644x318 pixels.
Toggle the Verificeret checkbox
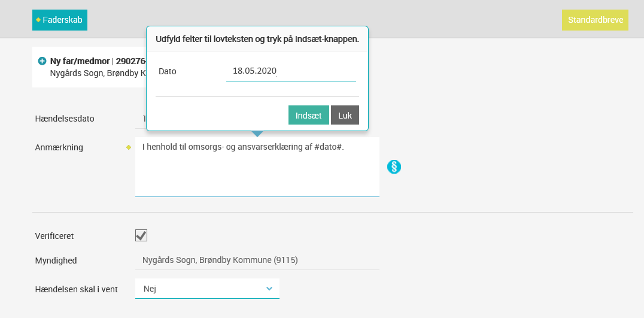[x=141, y=235]
